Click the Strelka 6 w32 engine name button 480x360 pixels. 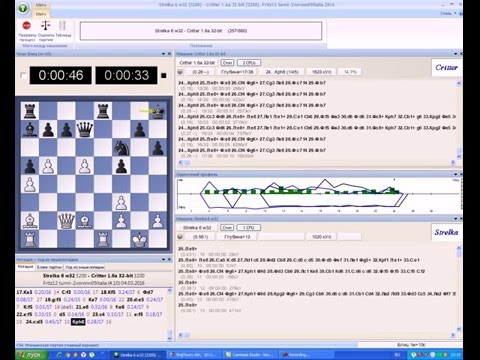[197, 228]
